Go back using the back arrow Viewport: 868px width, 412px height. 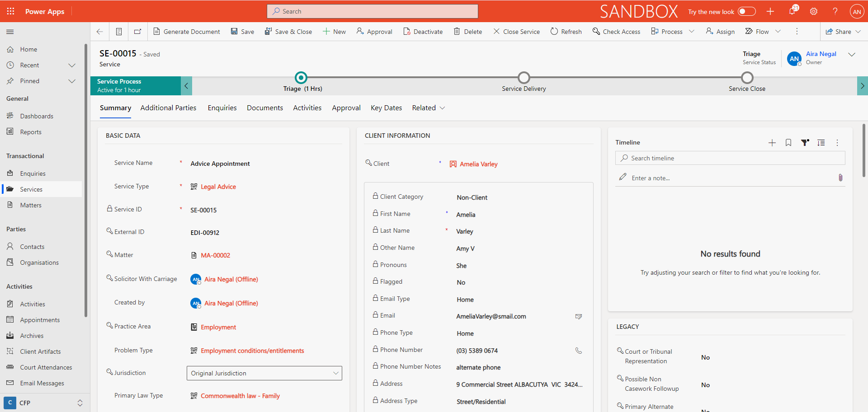click(x=100, y=32)
